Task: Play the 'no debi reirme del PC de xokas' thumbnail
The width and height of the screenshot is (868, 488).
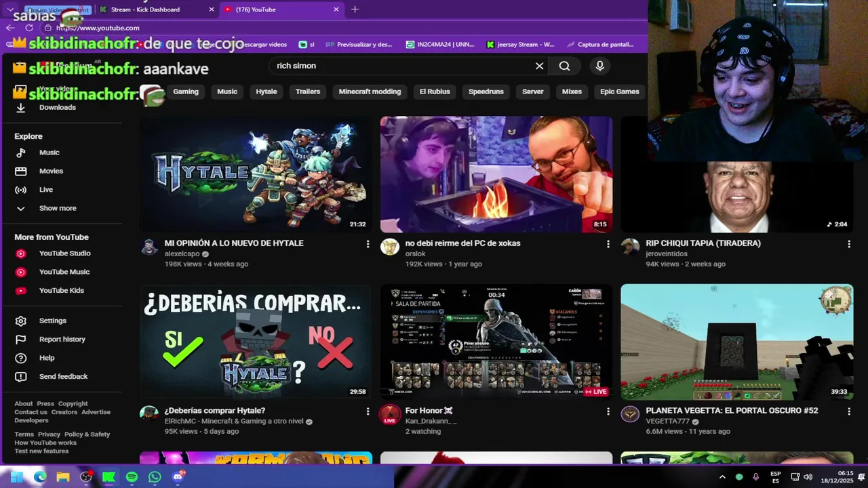Action: 496,174
